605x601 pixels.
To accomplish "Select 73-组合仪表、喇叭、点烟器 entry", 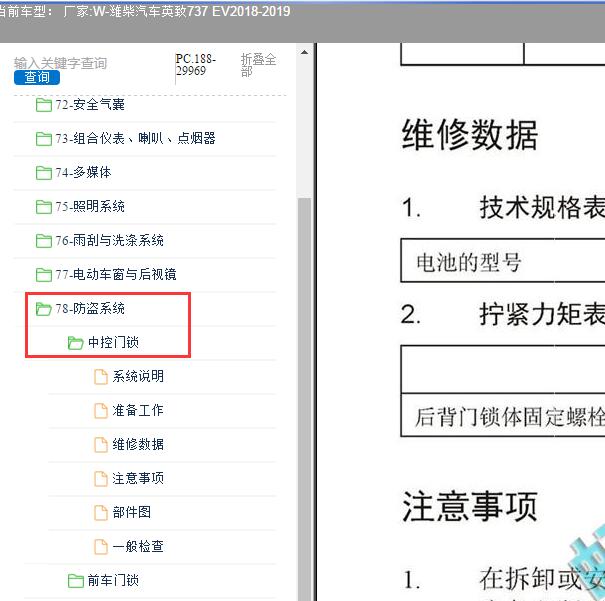I will click(135, 138).
